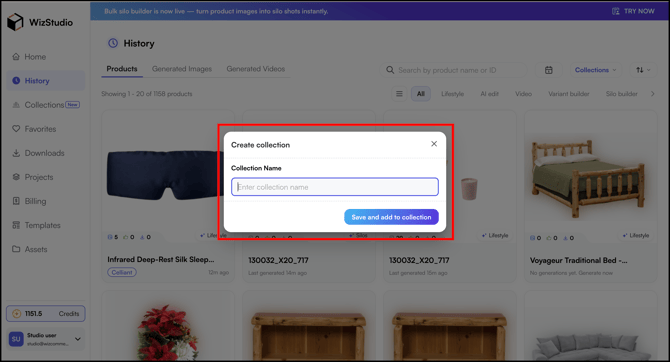
Task: Click the Billing icon
Action: [16, 201]
